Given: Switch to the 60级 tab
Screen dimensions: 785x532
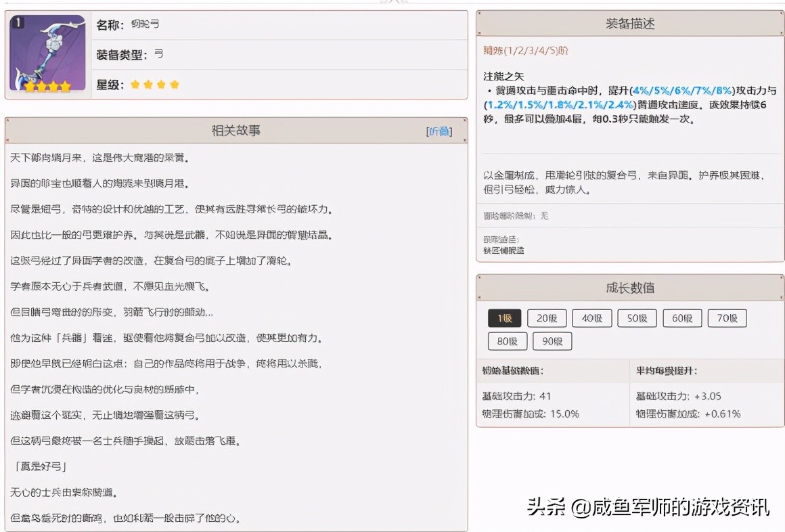Looking at the screenshot, I should (681, 317).
